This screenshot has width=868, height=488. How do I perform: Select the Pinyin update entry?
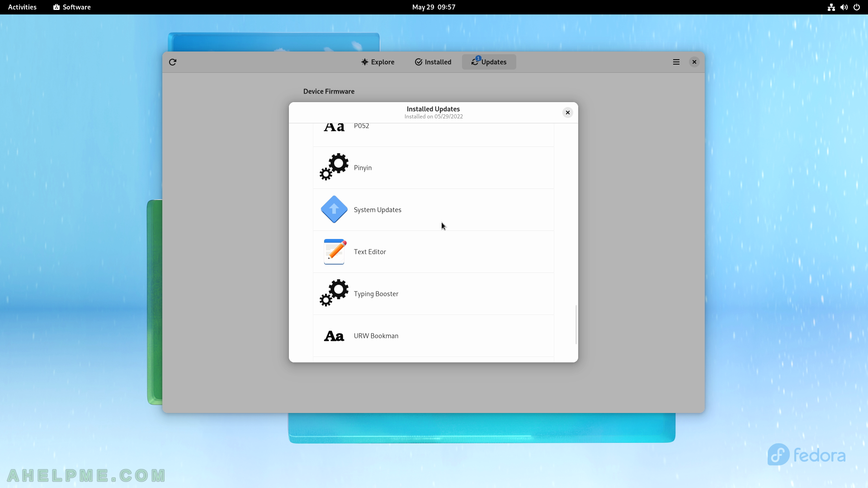pyautogui.click(x=433, y=168)
